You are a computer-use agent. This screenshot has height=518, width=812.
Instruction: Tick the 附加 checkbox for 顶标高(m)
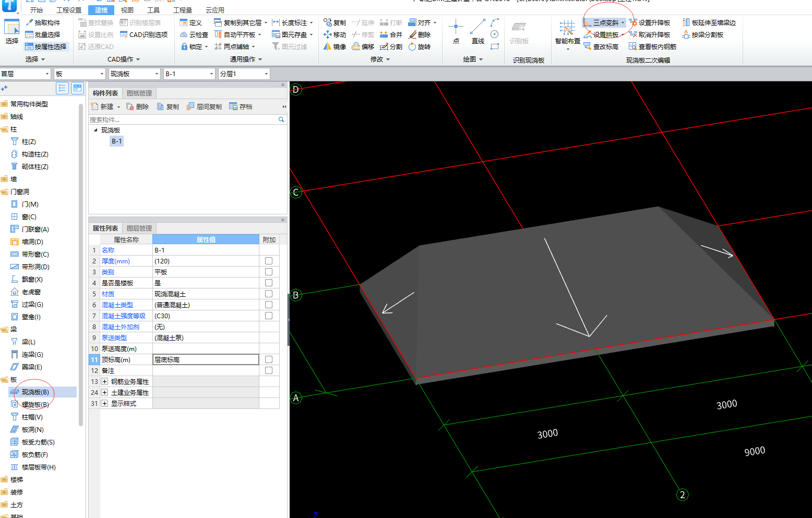click(x=269, y=359)
